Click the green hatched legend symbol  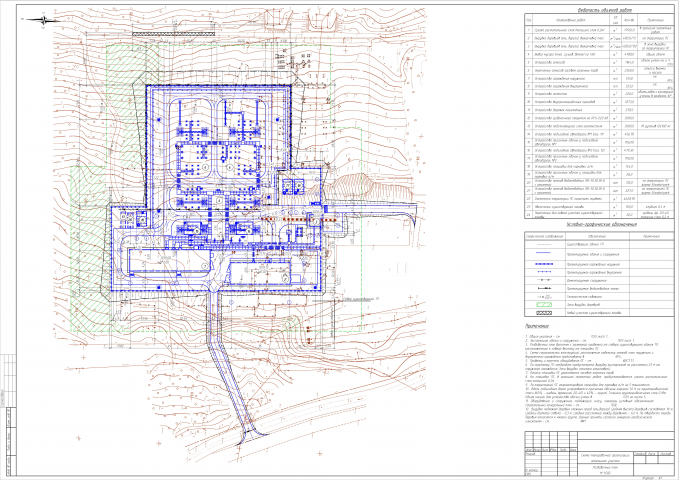click(544, 305)
